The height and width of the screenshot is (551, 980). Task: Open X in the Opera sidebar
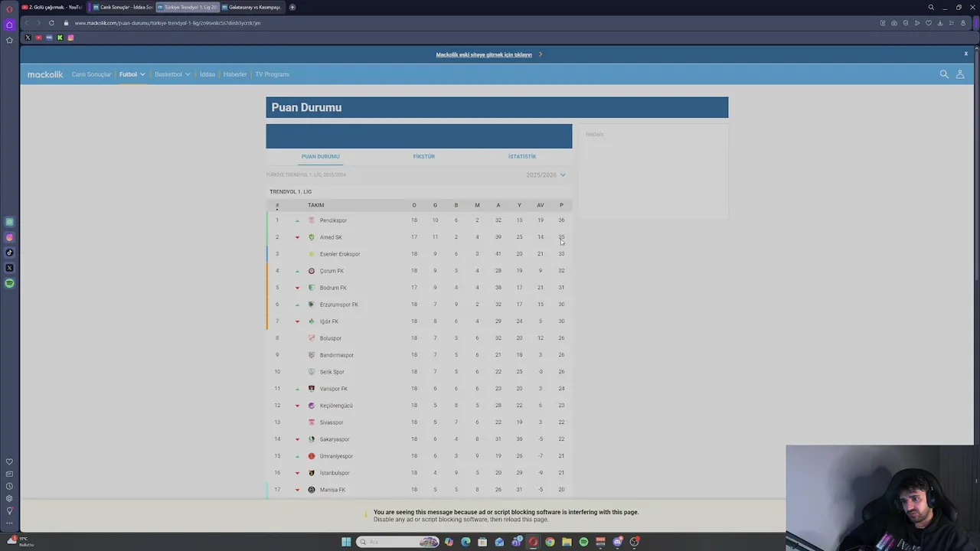tap(9, 268)
